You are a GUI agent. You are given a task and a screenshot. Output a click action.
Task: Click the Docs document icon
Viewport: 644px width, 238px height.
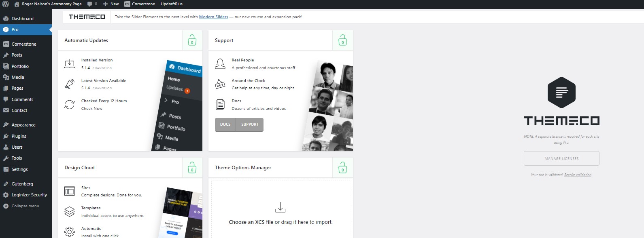pos(220,104)
